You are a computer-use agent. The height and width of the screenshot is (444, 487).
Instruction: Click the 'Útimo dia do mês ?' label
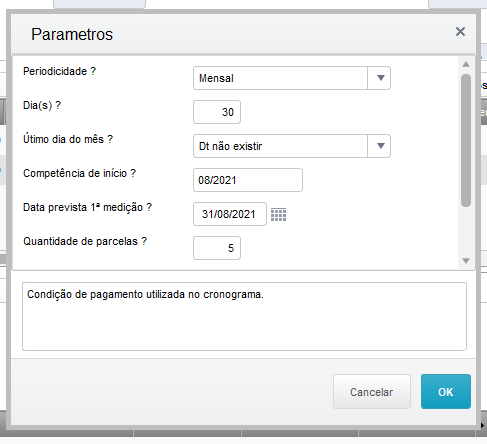68,139
